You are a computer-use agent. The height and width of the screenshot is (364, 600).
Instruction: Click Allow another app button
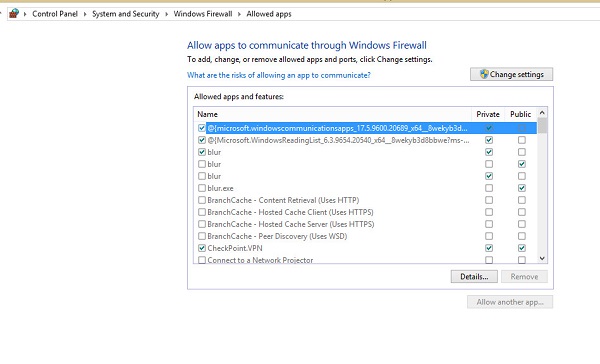click(510, 302)
